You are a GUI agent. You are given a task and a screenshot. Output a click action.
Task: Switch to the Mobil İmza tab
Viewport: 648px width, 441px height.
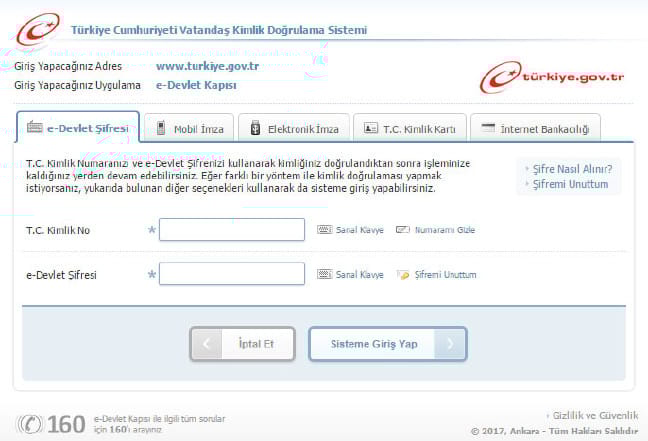[x=189, y=129]
